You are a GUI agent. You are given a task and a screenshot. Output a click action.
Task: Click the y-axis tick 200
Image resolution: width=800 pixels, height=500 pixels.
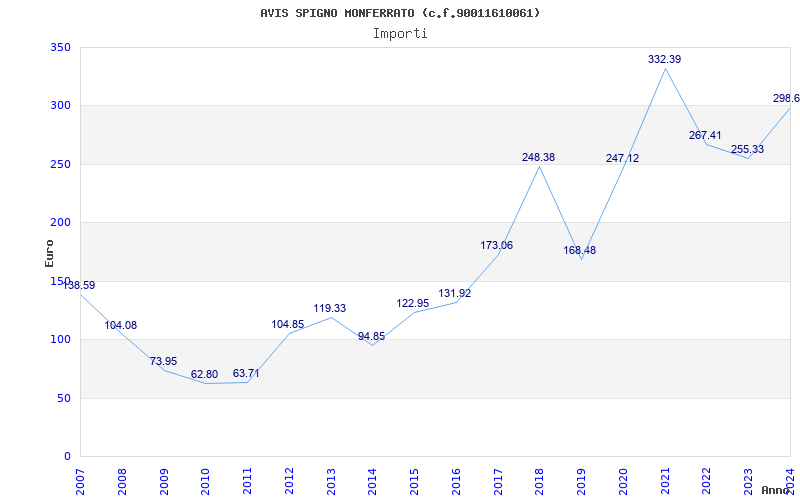[x=60, y=222]
